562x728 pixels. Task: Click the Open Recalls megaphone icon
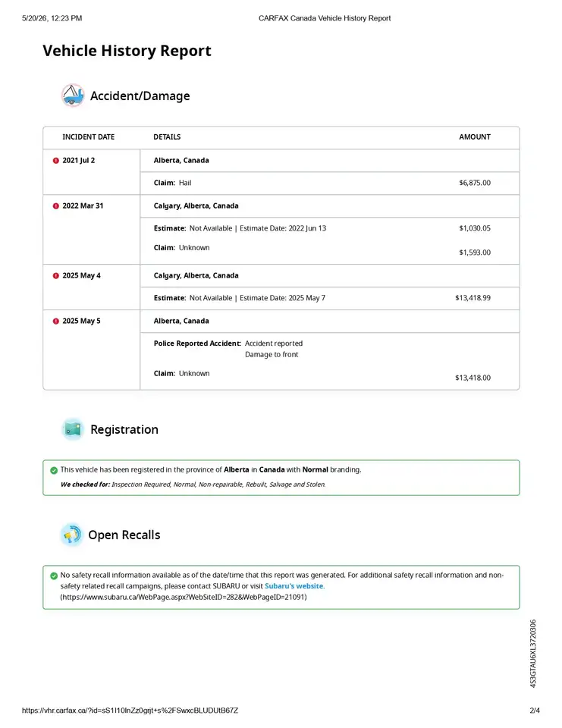coord(72,535)
